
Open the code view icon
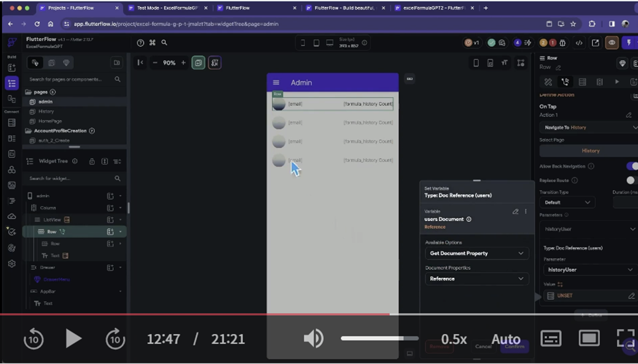579,43
